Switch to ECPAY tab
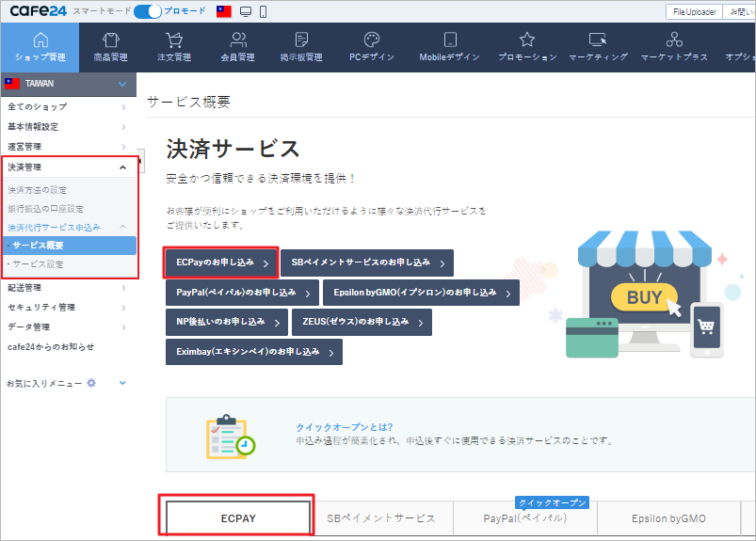This screenshot has width=756, height=541. [x=238, y=518]
